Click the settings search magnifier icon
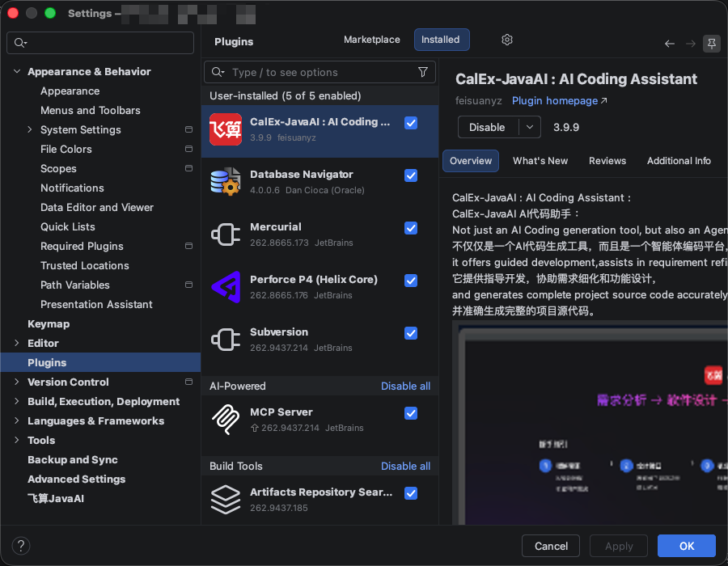 20,43
